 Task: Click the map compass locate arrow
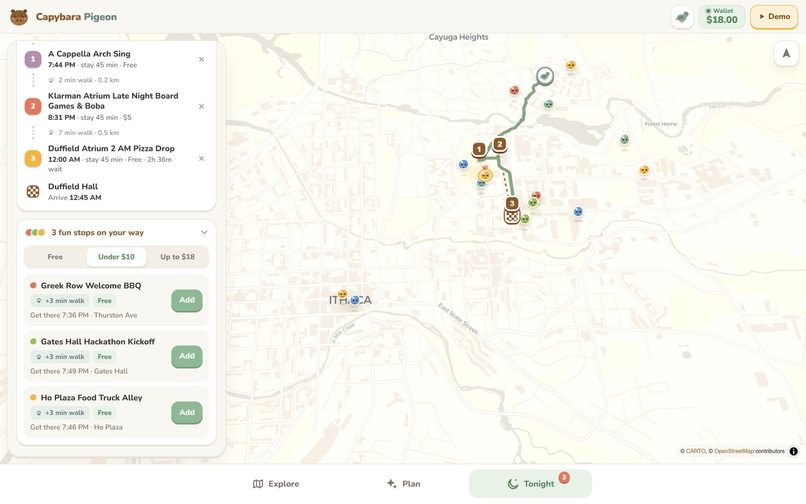click(x=786, y=53)
